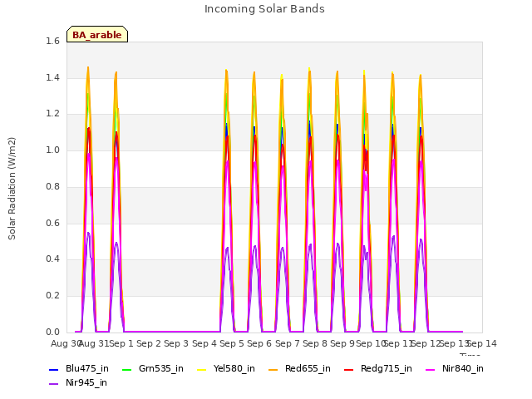Click the Sep 14 x-axis date label
Viewport: 532px width, 399px height.
point(482,343)
